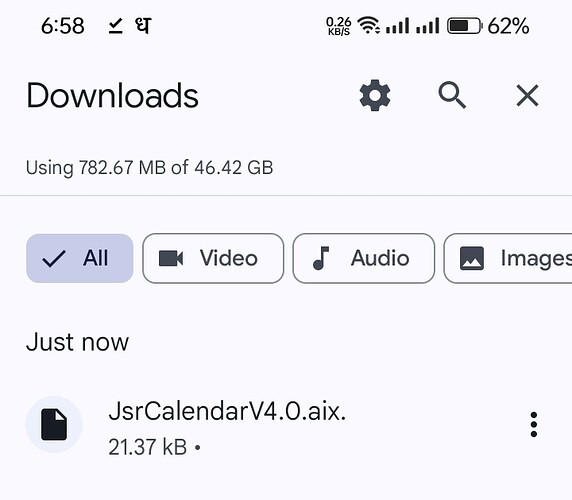
Task: Tap the picture icon in Images chip
Action: 472,258
